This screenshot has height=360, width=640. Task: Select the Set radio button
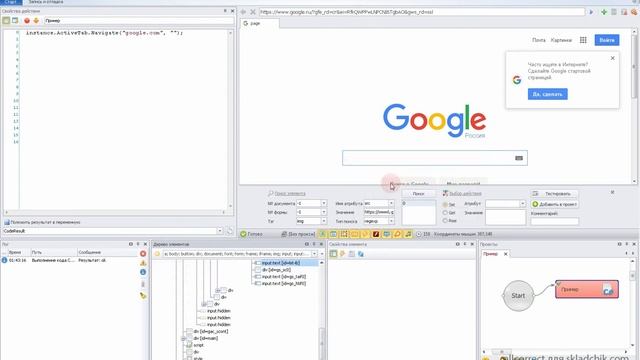click(x=445, y=204)
